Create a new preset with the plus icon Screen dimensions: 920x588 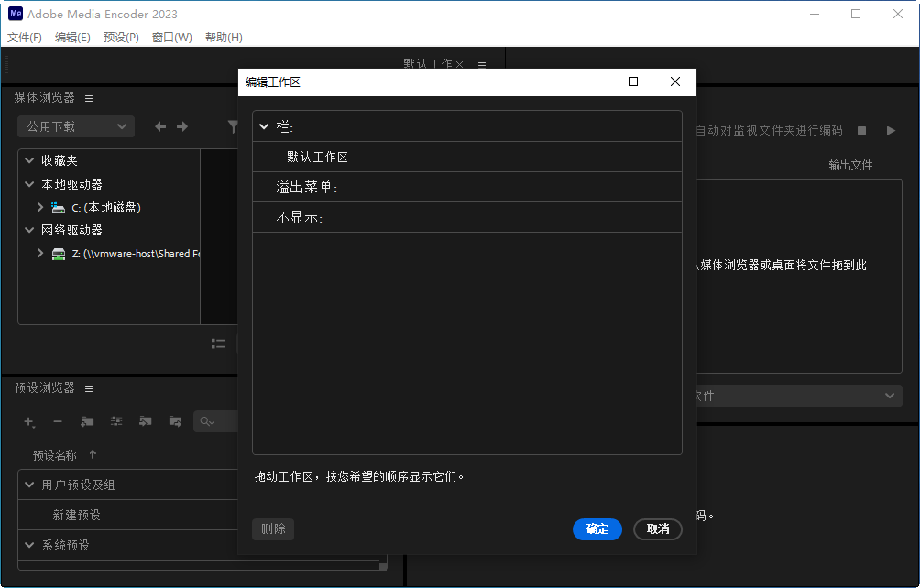[28, 421]
